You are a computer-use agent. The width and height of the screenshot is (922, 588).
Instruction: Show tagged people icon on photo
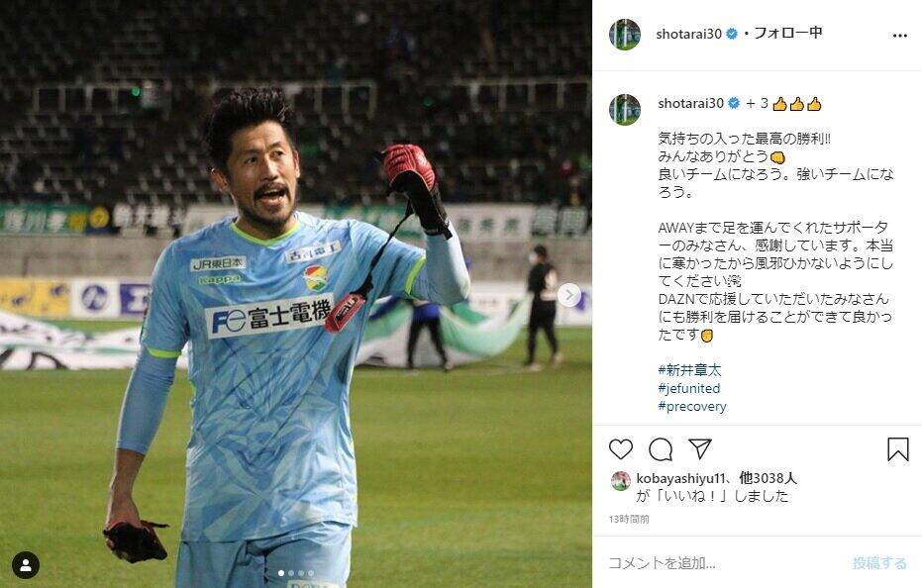(26, 565)
